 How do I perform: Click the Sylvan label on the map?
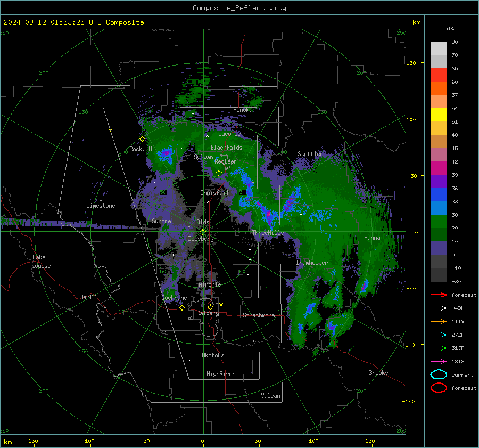(x=203, y=157)
